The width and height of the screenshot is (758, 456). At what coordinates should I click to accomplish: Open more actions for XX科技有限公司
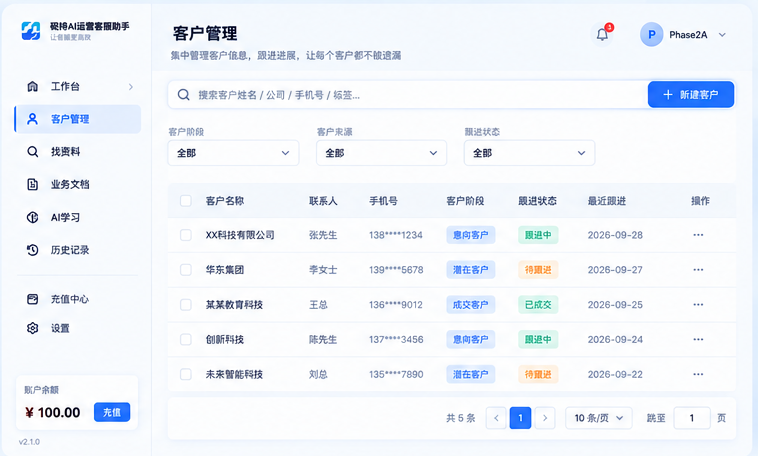[698, 235]
